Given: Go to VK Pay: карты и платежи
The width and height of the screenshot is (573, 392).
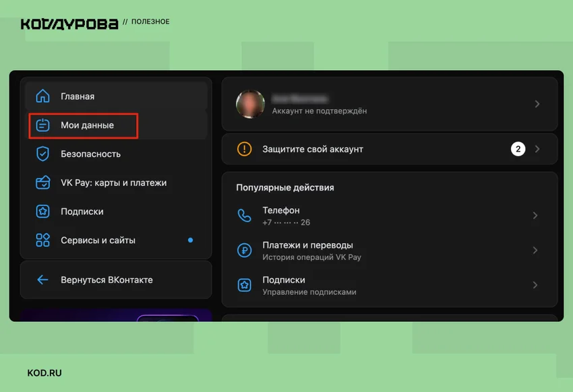Looking at the screenshot, I should tap(116, 183).
